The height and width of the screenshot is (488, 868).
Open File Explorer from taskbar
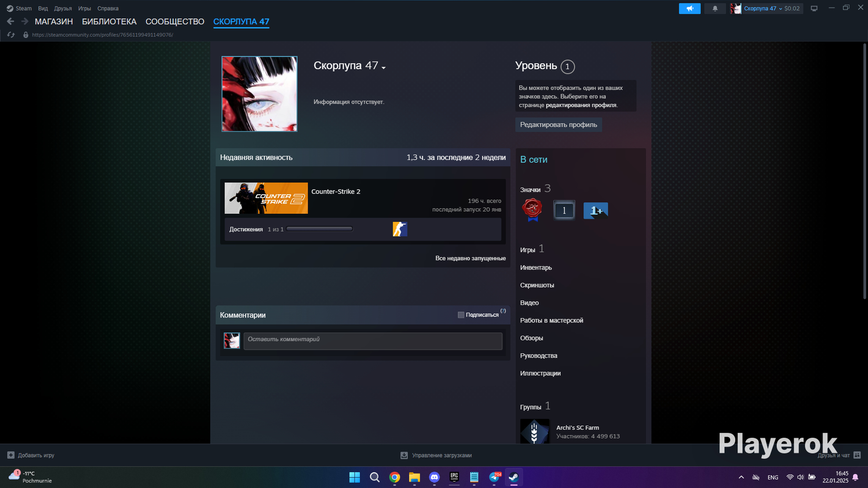414,477
